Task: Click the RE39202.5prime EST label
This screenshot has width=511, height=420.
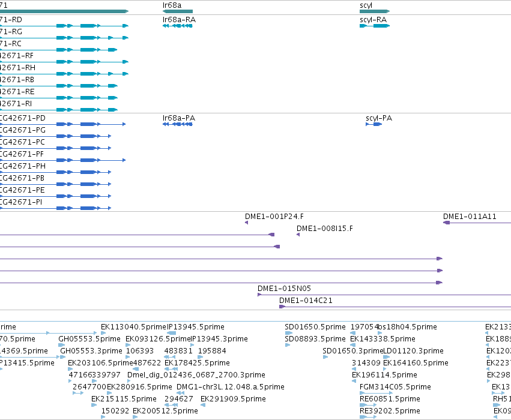Action: pos(390,411)
